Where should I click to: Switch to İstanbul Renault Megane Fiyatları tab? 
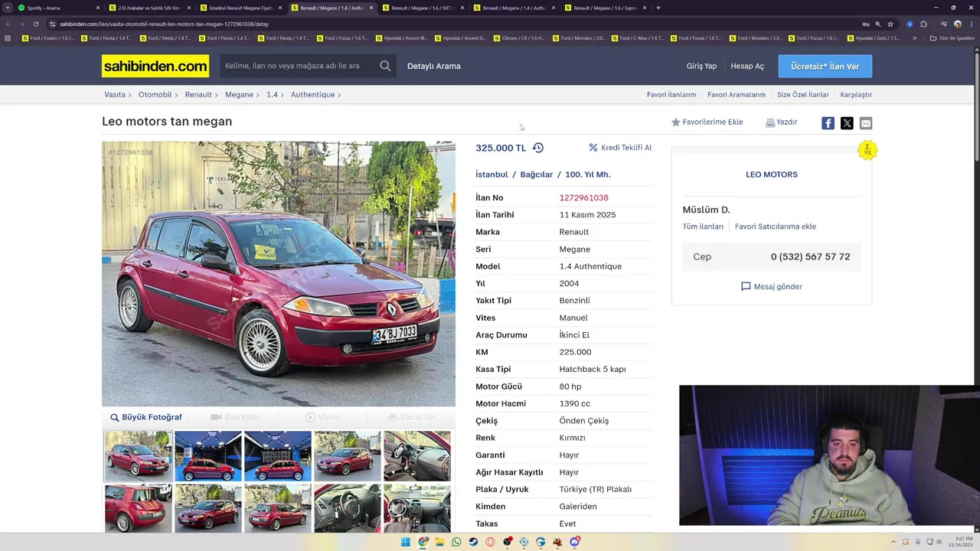240,8
